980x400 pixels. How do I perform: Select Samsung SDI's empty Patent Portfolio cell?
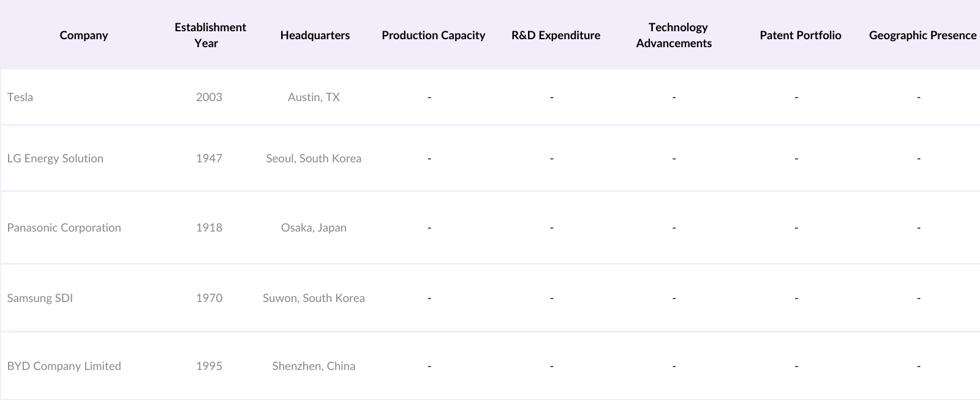796,298
